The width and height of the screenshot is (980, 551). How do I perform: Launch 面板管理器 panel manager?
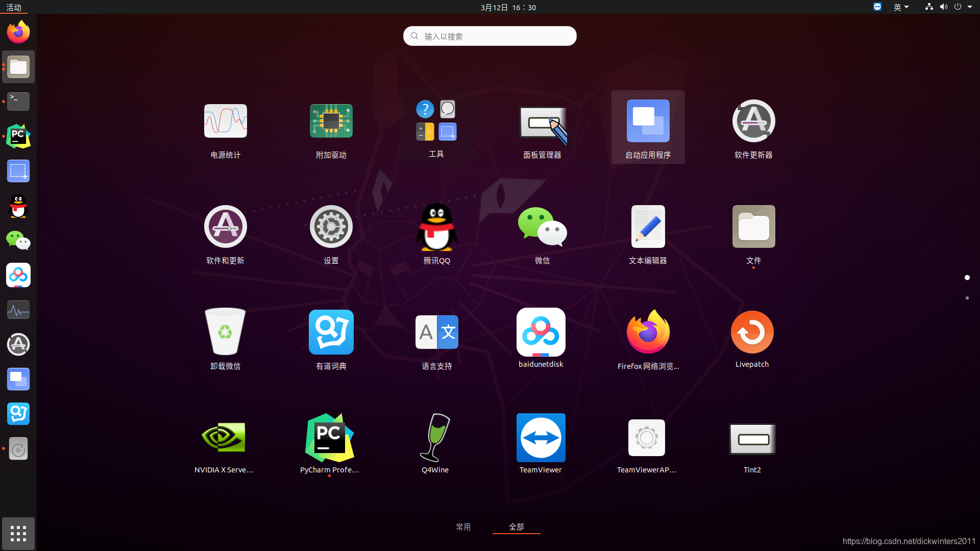542,122
